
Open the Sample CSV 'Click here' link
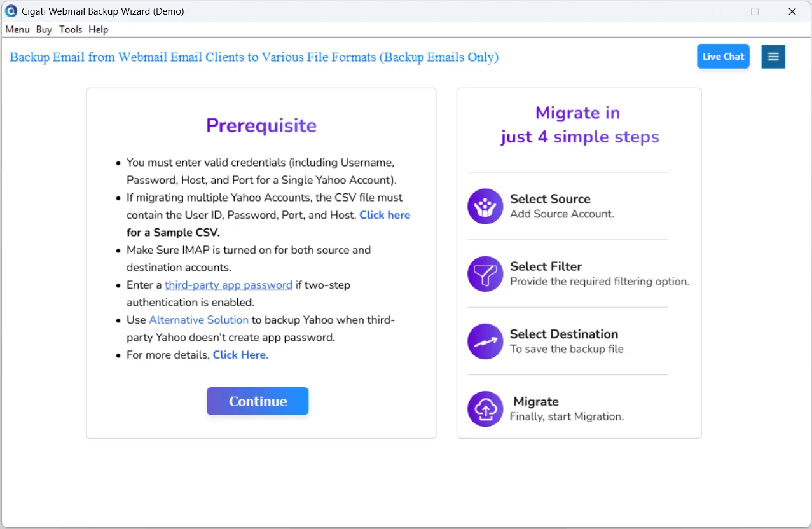[385, 215]
